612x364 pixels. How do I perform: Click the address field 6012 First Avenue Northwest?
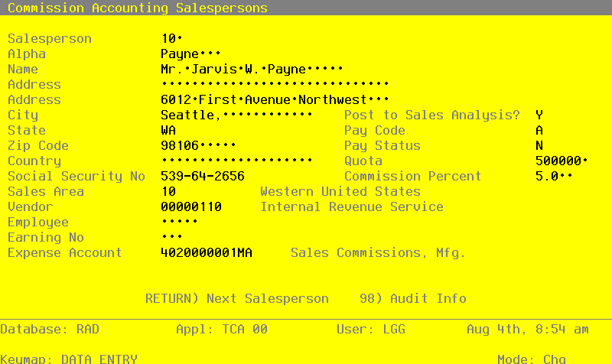(275, 99)
